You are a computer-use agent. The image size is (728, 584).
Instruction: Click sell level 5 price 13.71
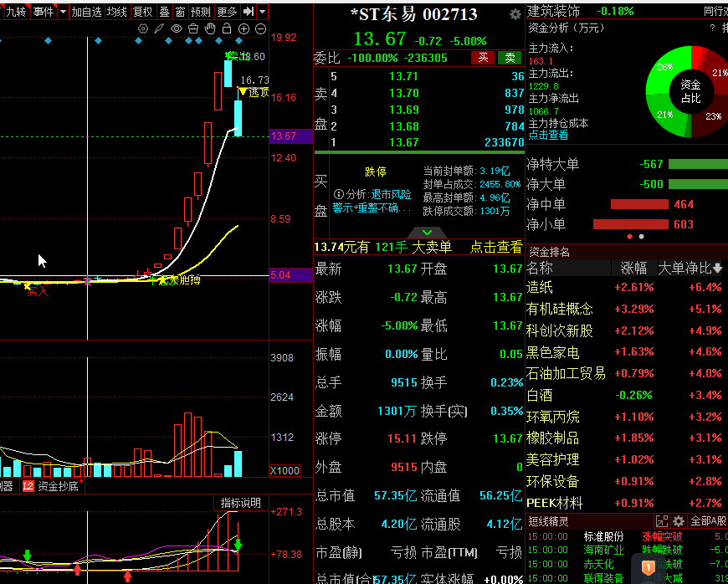403,77
